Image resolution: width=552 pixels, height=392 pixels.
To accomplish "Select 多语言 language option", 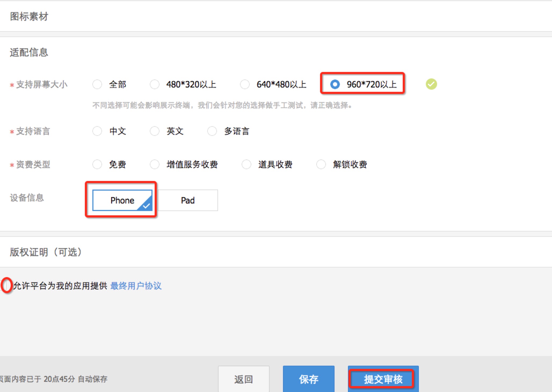I will click(x=212, y=131).
